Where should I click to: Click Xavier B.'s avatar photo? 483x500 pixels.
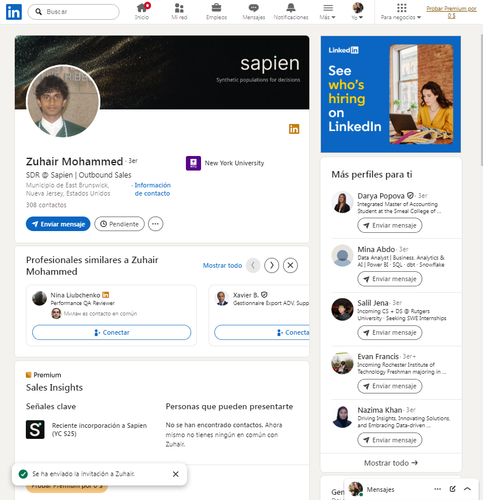[222, 298]
